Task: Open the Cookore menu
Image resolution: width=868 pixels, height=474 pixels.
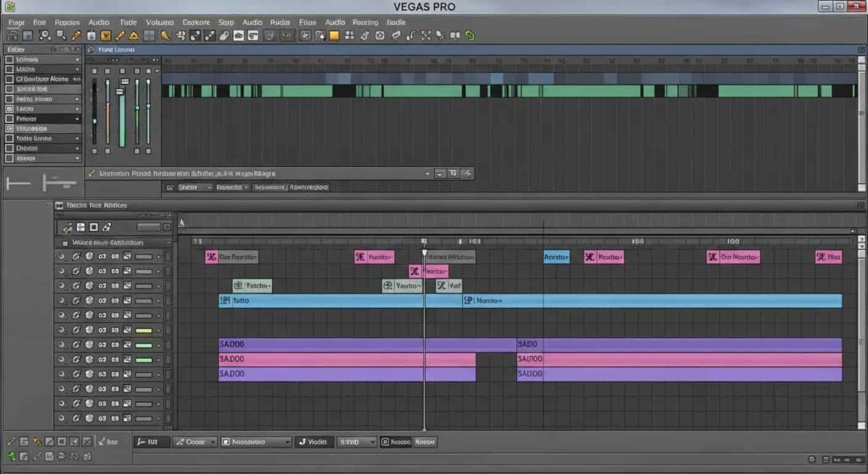Action: pyautogui.click(x=196, y=22)
